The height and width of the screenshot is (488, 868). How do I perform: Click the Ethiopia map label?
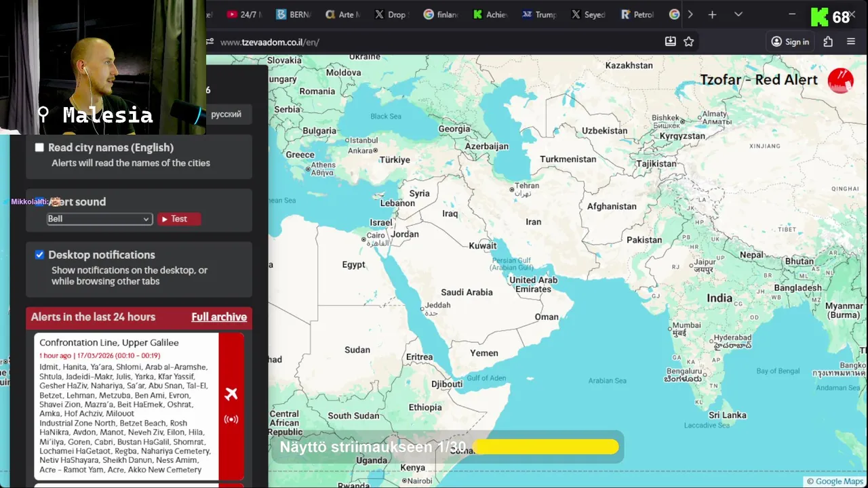(425, 407)
